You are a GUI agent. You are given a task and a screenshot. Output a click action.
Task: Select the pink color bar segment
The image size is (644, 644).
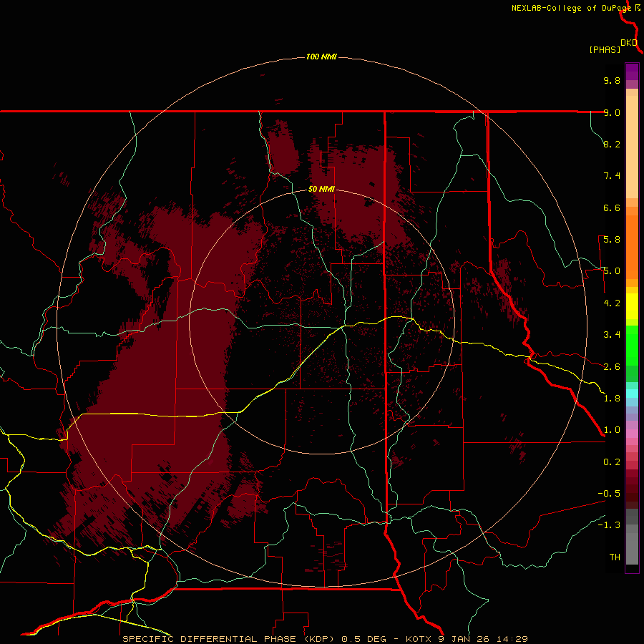pyautogui.click(x=632, y=434)
